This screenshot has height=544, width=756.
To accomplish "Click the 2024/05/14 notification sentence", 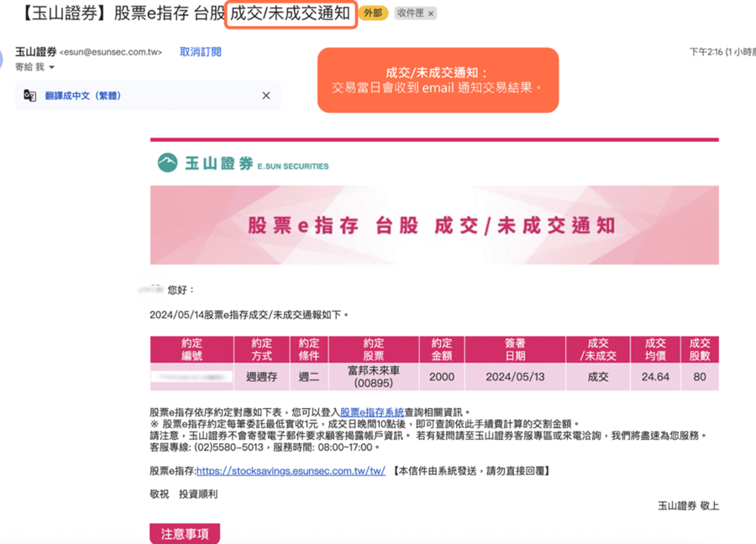I will [249, 315].
